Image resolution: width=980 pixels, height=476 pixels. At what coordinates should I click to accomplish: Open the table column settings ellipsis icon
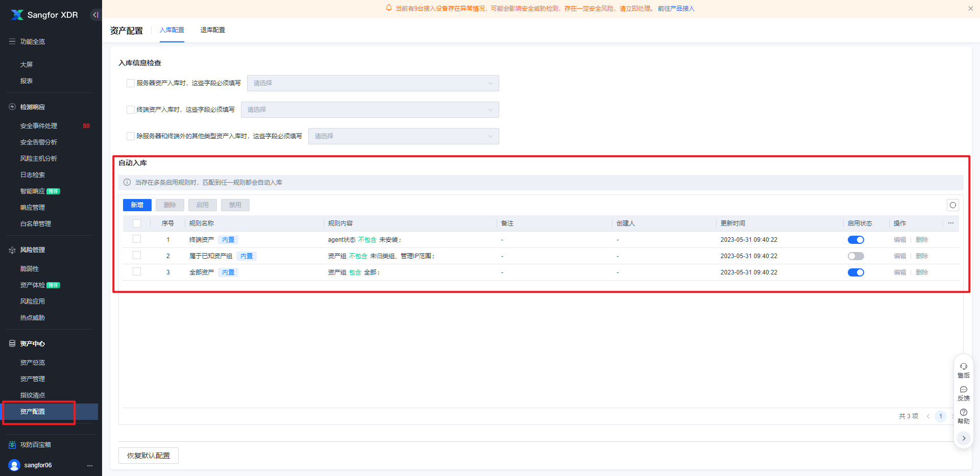(951, 223)
